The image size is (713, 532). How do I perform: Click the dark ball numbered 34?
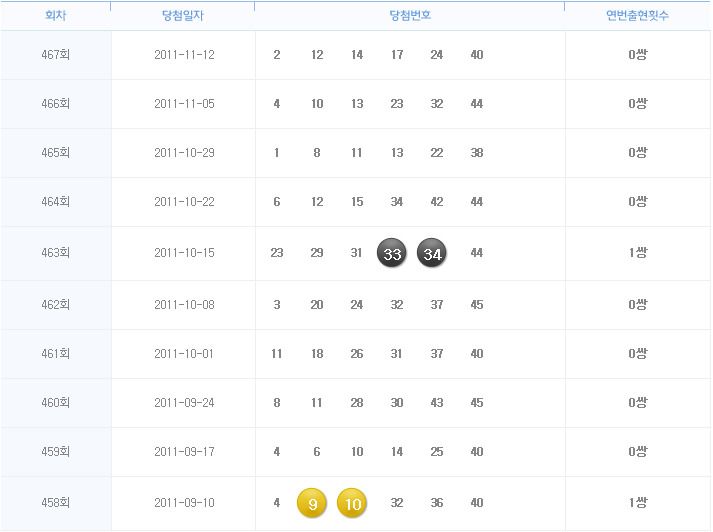[432, 252]
